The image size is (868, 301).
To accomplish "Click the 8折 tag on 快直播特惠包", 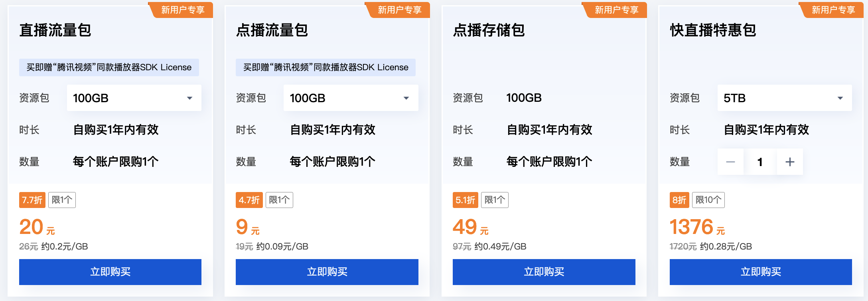I will [679, 200].
